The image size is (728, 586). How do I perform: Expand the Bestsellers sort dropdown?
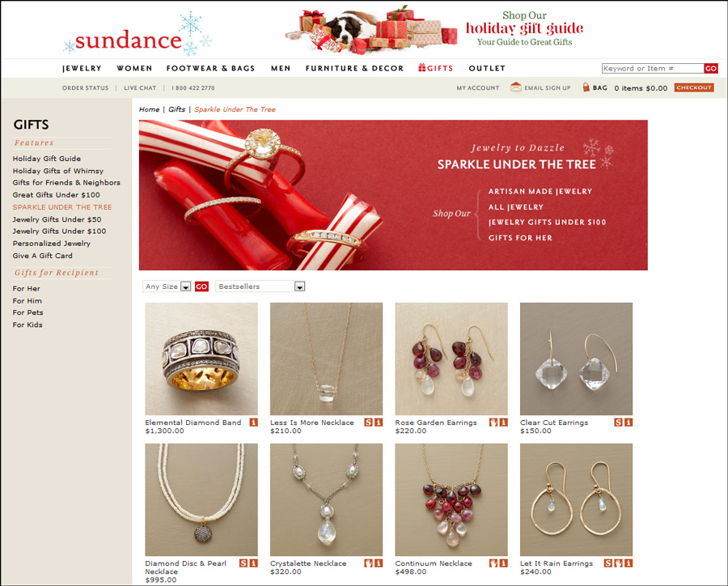coord(260,287)
